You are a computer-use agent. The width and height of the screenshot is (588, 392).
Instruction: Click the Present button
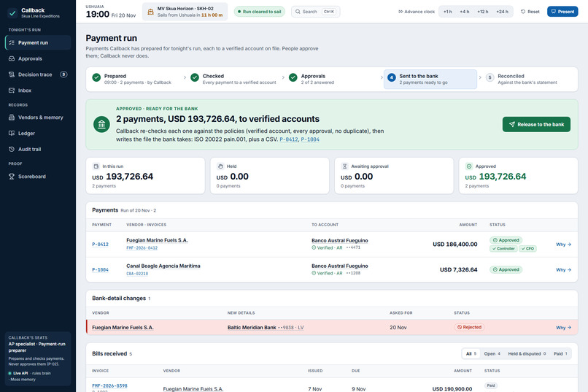[562, 12]
